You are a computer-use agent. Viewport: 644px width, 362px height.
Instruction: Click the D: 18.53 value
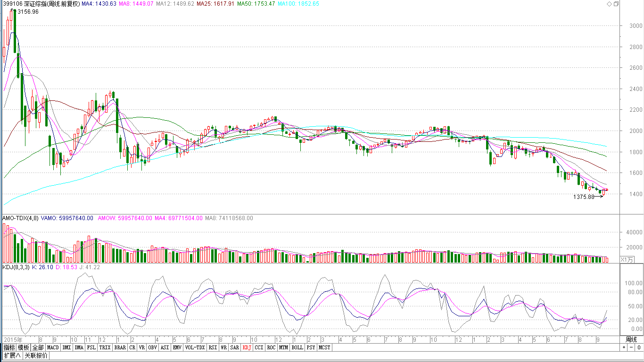click(x=66, y=267)
